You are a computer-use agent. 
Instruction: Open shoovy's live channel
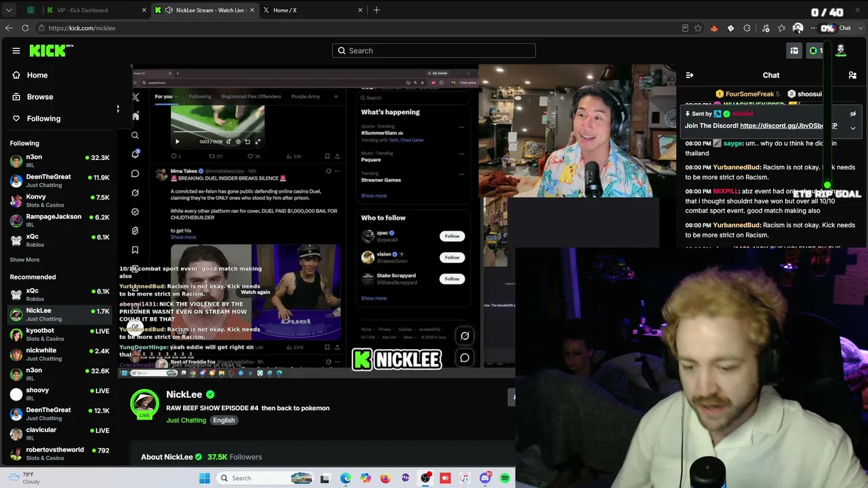pyautogui.click(x=60, y=394)
